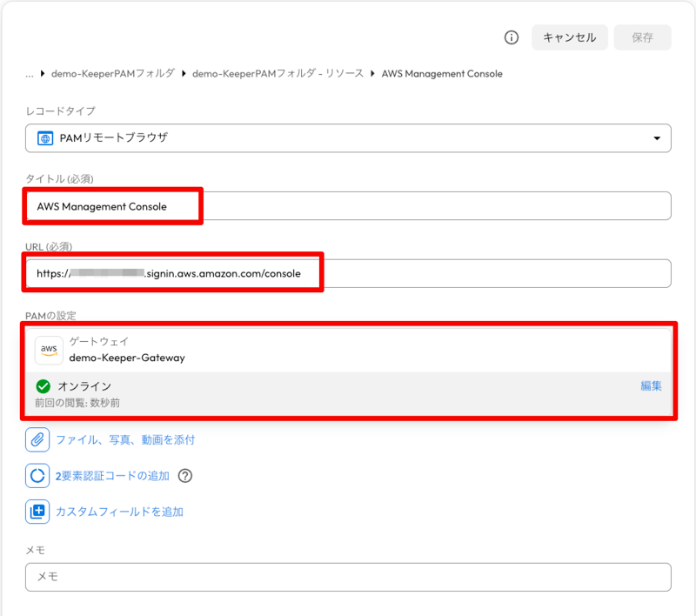
Task: Expand the PAMリモートブラウザ combo box
Action: pyautogui.click(x=348, y=138)
